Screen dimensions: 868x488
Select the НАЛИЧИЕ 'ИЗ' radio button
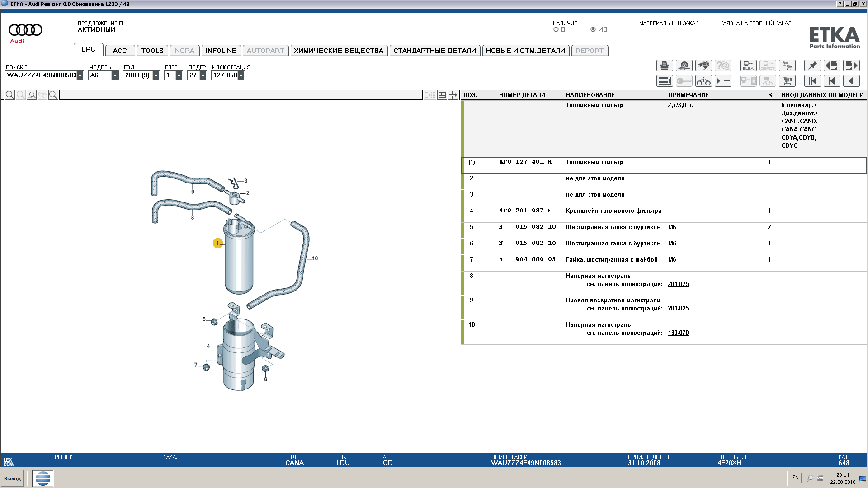tap(593, 29)
